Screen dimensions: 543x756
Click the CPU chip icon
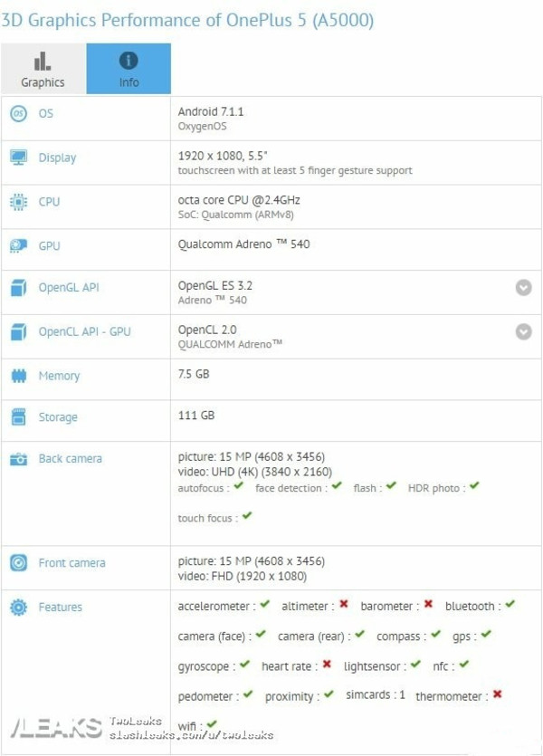point(18,202)
